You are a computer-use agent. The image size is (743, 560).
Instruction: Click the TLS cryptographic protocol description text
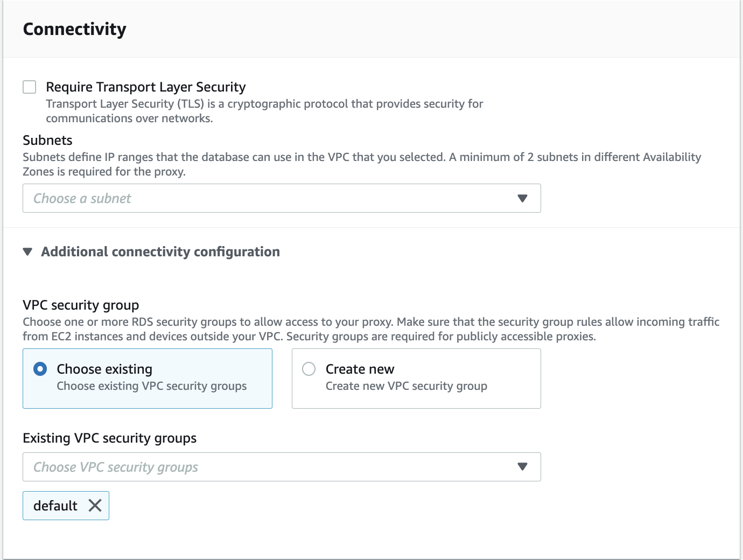pos(264,111)
